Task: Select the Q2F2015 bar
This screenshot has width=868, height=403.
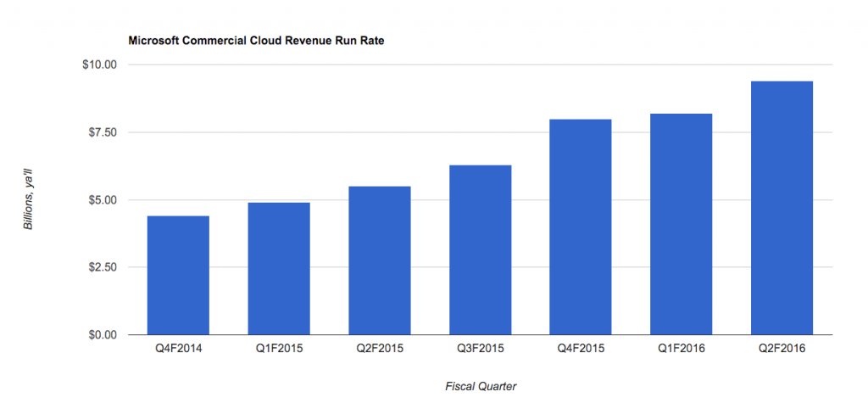Action: 380,260
